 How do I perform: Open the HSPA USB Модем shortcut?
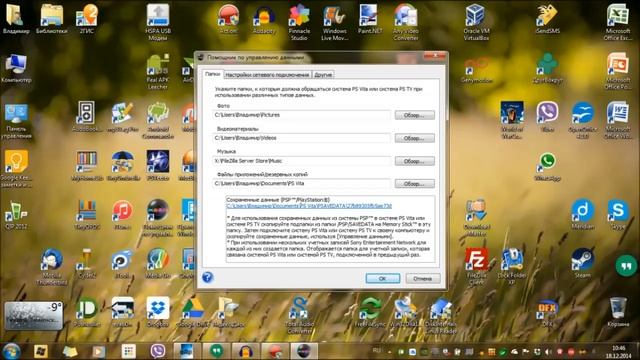[158, 22]
